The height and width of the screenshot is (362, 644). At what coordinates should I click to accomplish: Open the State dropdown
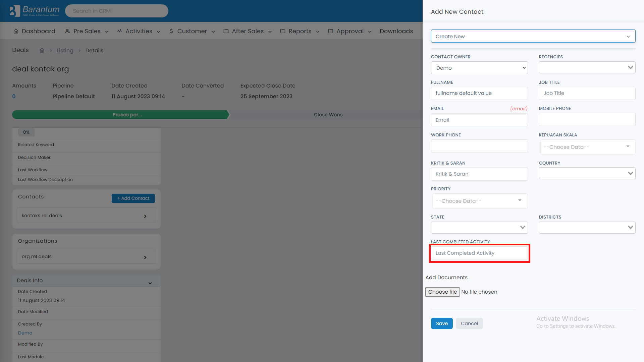[x=479, y=228]
